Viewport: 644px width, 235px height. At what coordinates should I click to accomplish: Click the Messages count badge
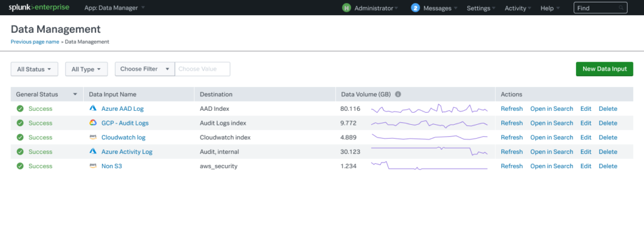tap(415, 8)
